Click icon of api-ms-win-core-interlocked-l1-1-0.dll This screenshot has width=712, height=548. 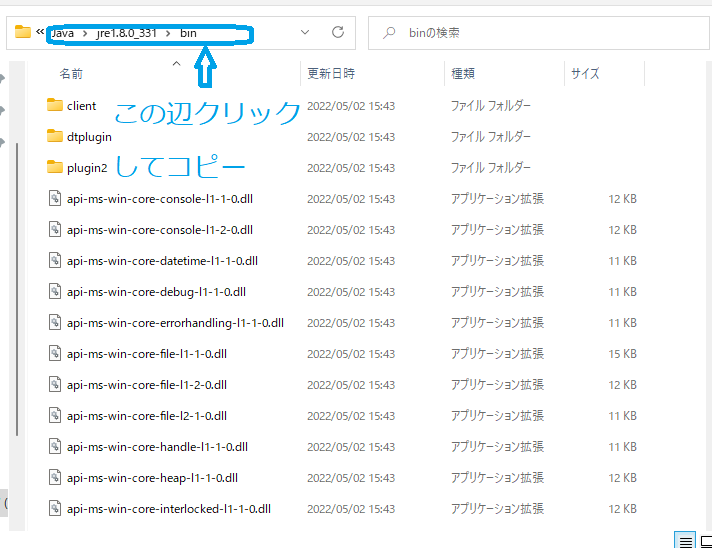click(x=55, y=509)
